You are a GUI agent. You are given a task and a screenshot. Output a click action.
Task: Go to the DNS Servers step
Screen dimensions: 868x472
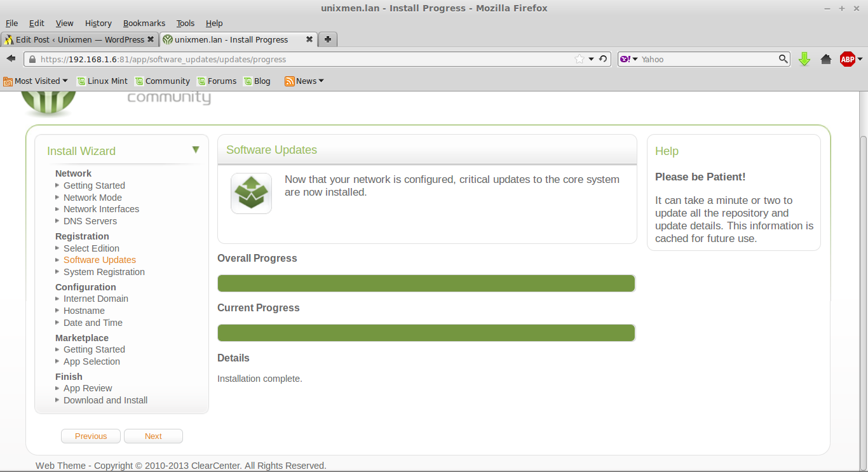[90, 221]
